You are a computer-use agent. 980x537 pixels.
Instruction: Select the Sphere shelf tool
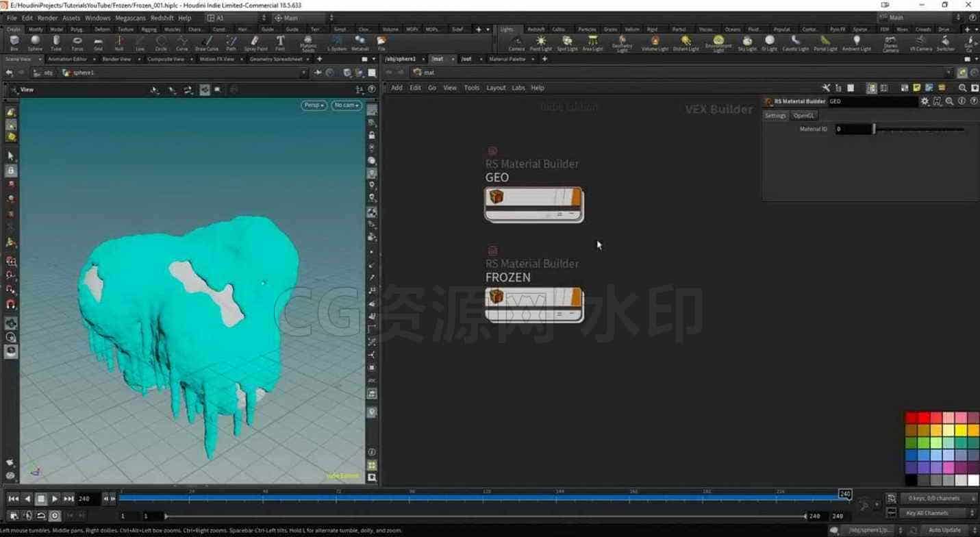35,43
